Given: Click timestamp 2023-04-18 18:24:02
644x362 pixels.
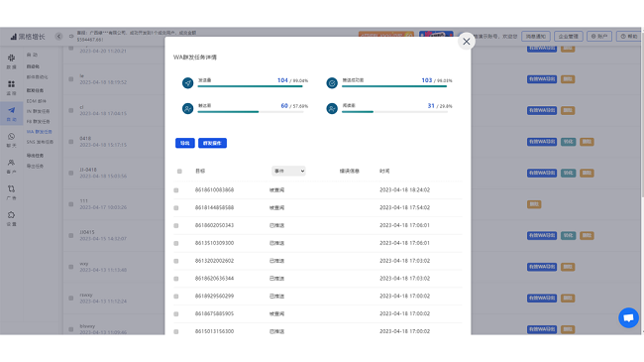Looking at the screenshot, I should tap(404, 190).
